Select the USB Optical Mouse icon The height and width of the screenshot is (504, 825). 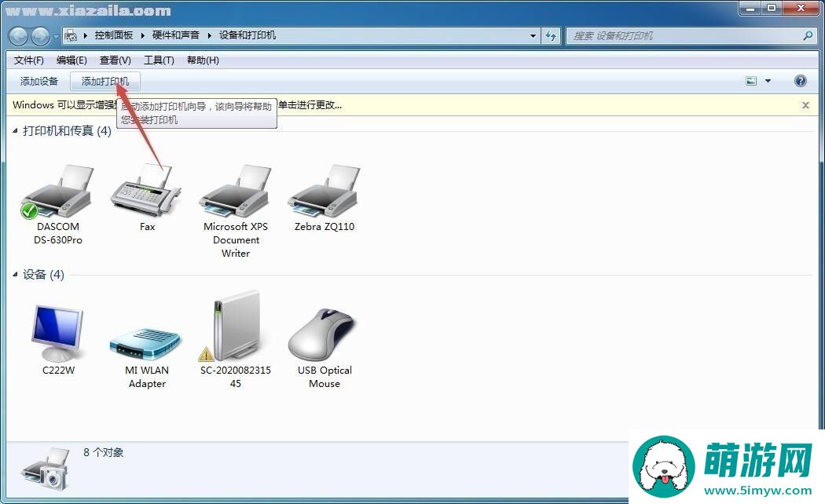322,334
